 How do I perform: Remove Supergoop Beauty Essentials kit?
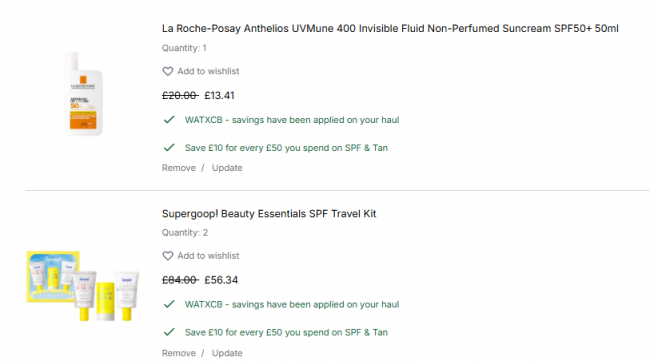point(179,353)
